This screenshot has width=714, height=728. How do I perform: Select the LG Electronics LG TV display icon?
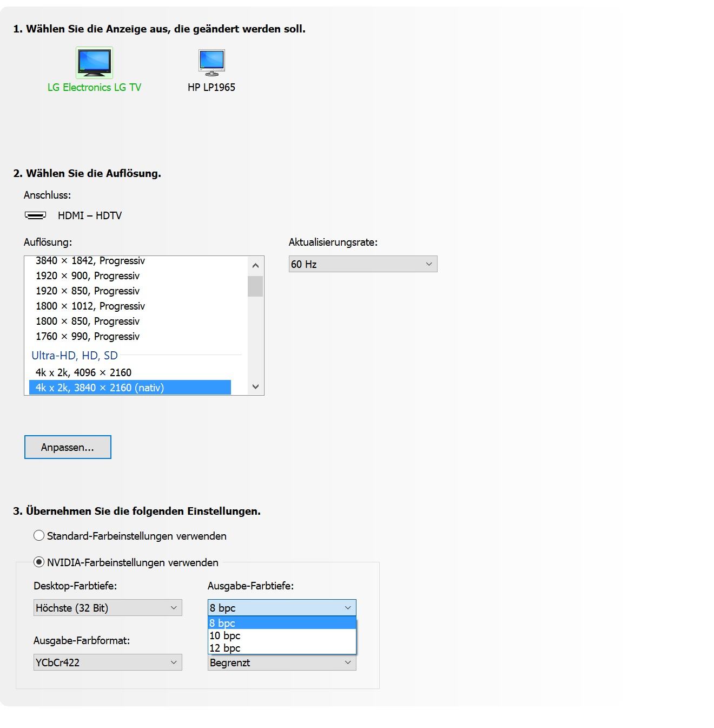[x=94, y=62]
